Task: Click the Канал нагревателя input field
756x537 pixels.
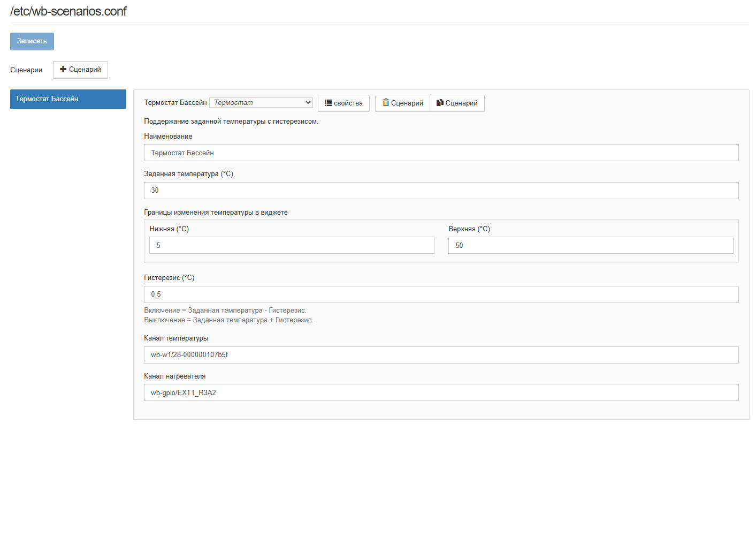Action: tap(441, 392)
